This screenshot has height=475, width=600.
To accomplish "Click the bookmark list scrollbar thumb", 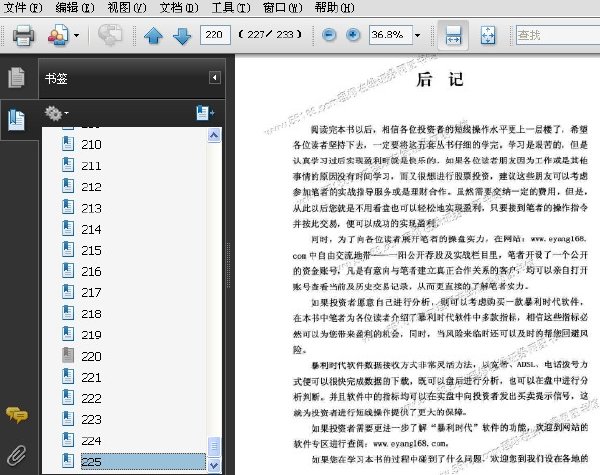I will [214, 446].
